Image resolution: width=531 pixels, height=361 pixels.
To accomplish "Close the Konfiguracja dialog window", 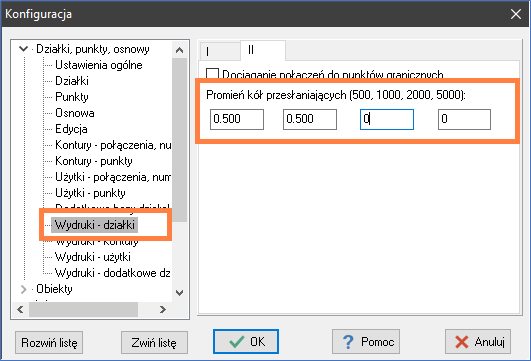I will [x=516, y=14].
